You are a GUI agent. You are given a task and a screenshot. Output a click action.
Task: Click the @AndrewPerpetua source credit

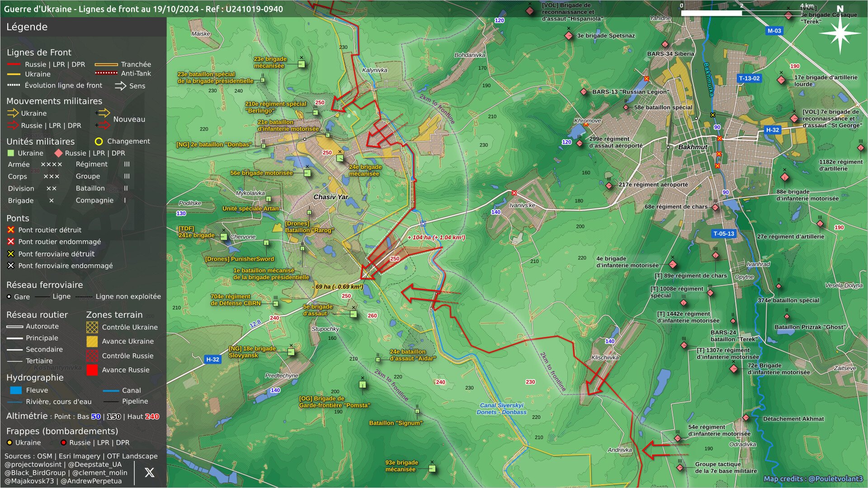pos(91,481)
